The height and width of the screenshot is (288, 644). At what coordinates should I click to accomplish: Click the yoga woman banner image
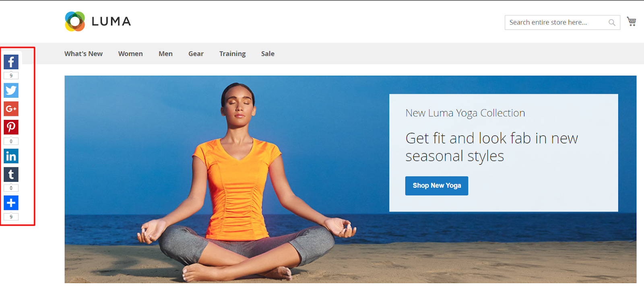242,181
